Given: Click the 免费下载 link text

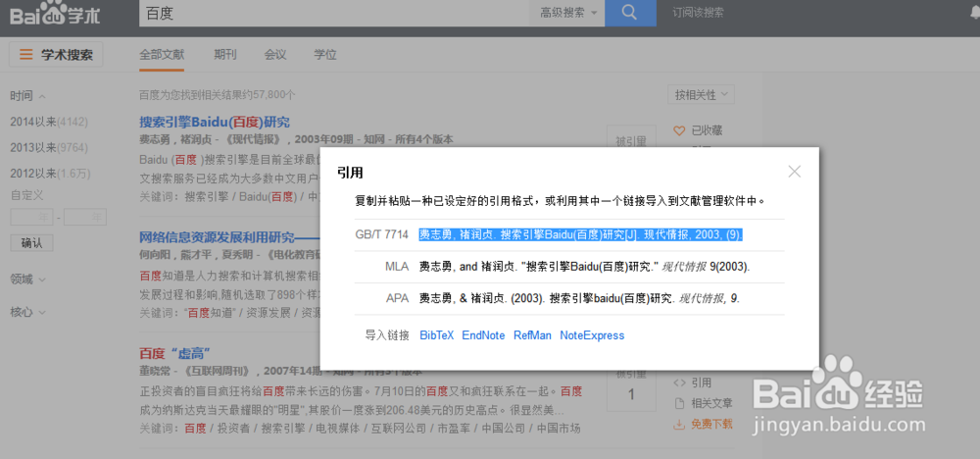Looking at the screenshot, I should [711, 424].
